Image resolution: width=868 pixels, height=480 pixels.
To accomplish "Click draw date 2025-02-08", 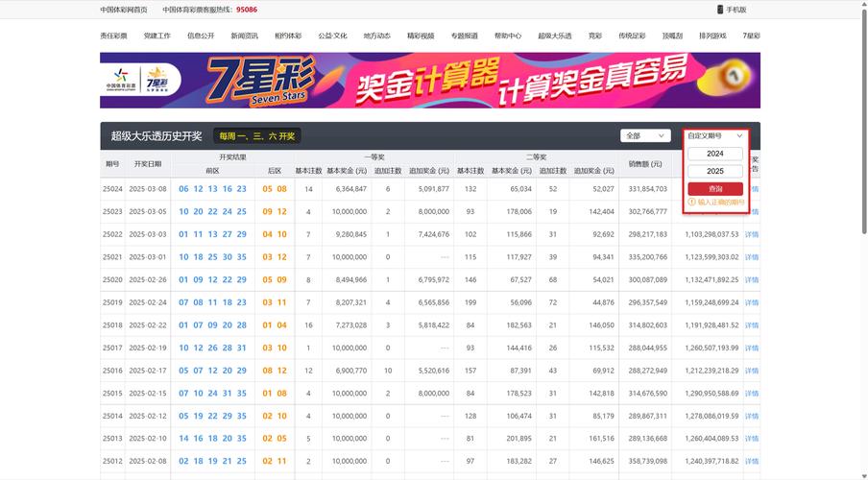I will click(148, 461).
